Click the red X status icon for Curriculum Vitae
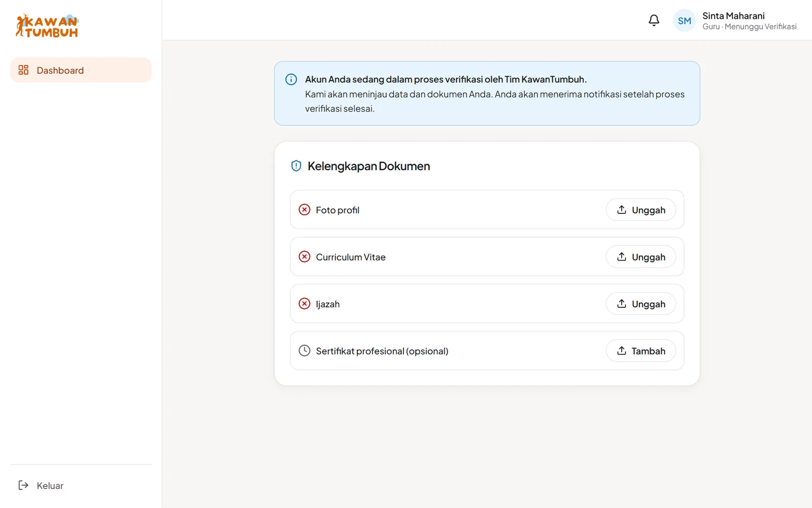Screen dimensions: 812x508 pos(304,257)
